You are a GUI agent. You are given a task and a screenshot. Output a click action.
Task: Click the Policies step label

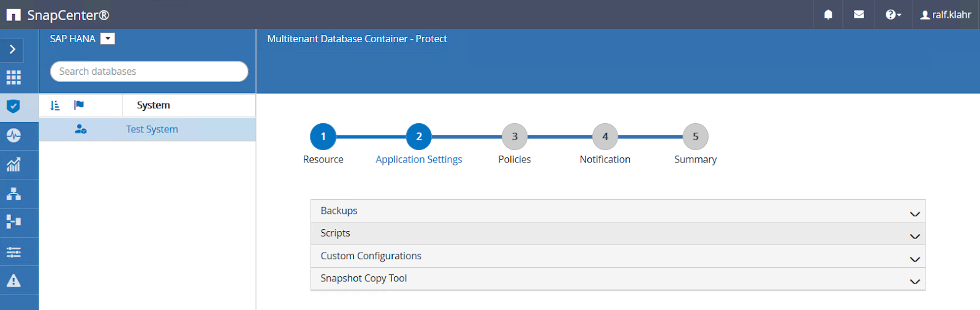pyautogui.click(x=514, y=159)
